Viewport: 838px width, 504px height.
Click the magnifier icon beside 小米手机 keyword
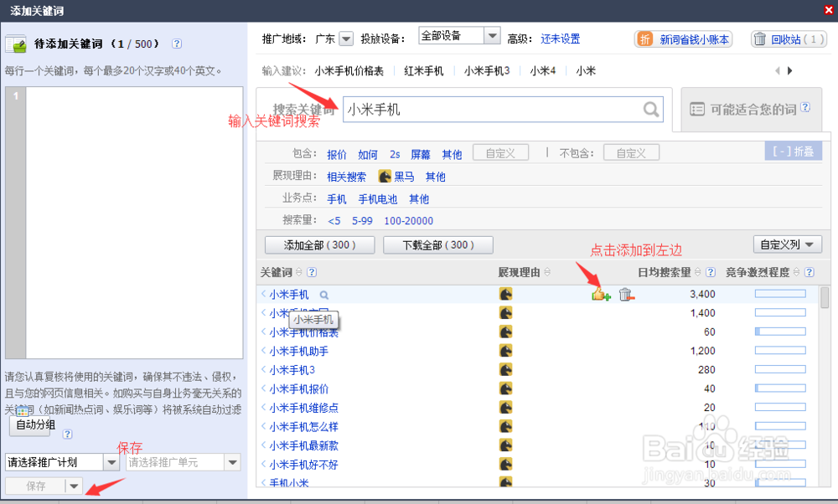pos(323,295)
